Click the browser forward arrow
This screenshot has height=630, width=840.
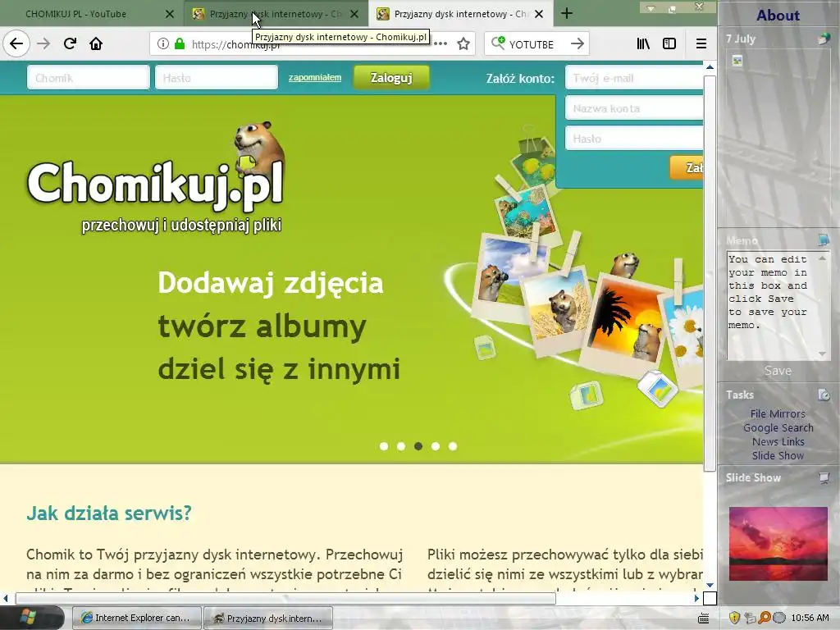pyautogui.click(x=43, y=43)
